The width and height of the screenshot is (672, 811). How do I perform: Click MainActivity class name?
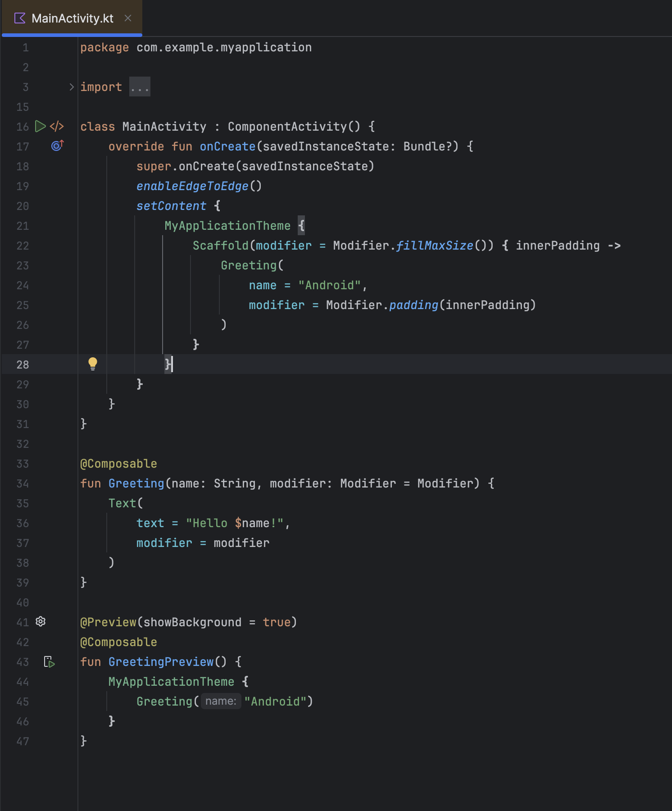(x=164, y=127)
